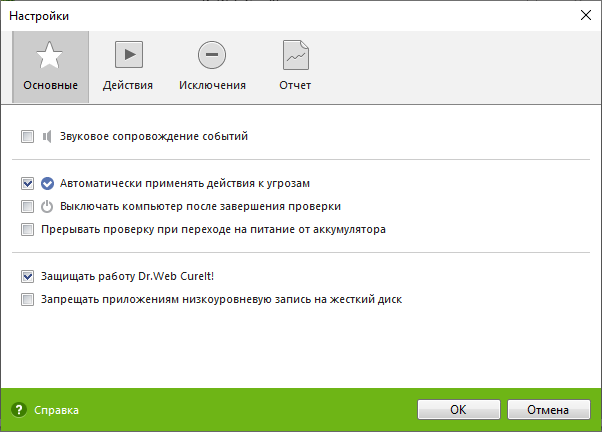Uncheck Защищать работу Dr.Web CureIt!
The height and width of the screenshot is (432, 602).
27,276
